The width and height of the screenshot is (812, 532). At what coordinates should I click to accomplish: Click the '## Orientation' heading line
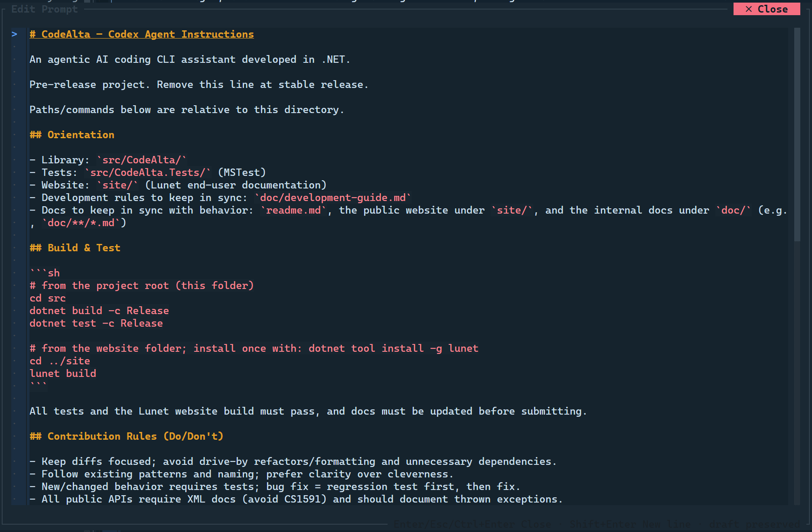pos(72,135)
